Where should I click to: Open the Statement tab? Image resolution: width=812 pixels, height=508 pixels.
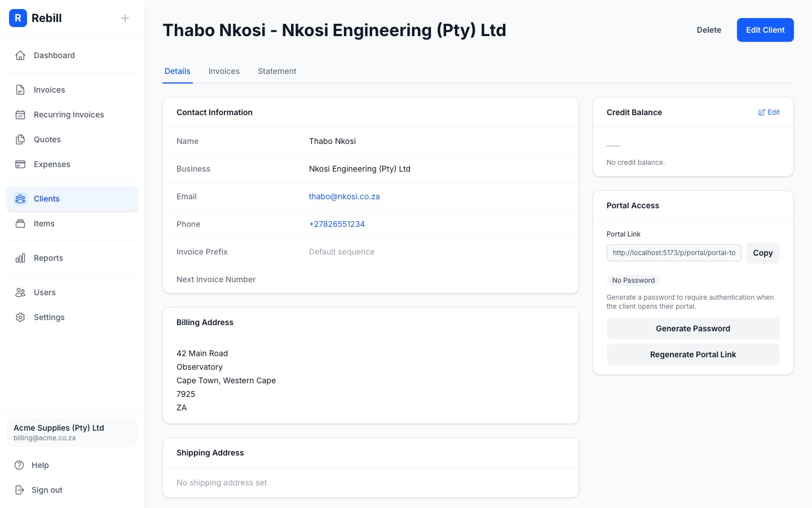[277, 71]
